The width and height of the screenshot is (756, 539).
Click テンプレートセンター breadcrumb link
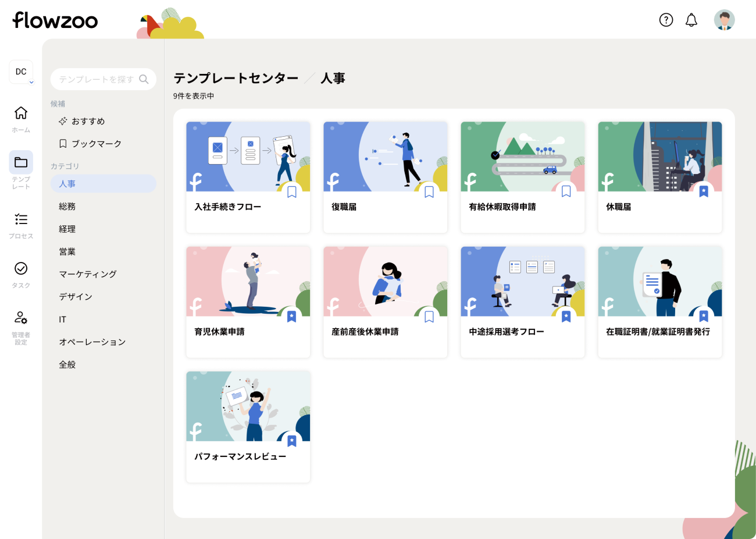[x=236, y=78]
